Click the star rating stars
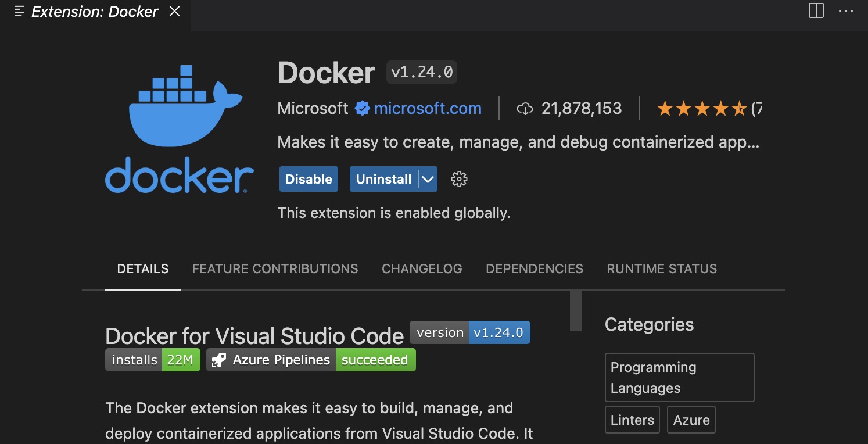868x444 pixels. point(701,108)
